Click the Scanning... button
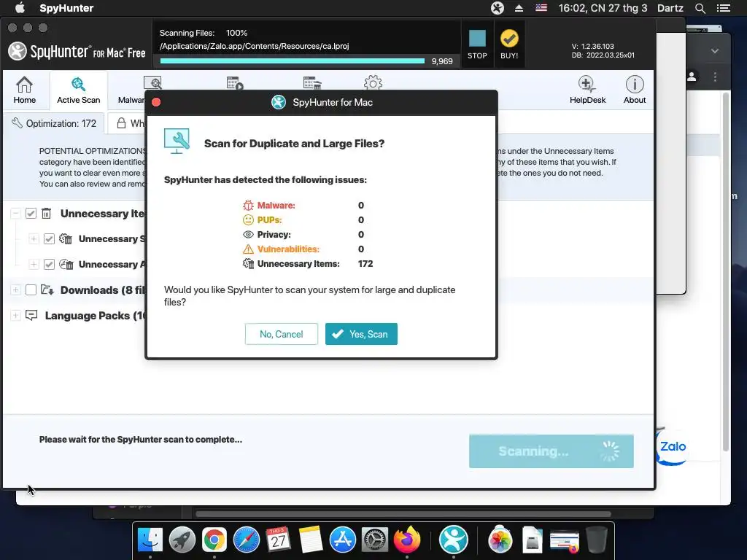This screenshot has height=560, width=747. coord(551,451)
